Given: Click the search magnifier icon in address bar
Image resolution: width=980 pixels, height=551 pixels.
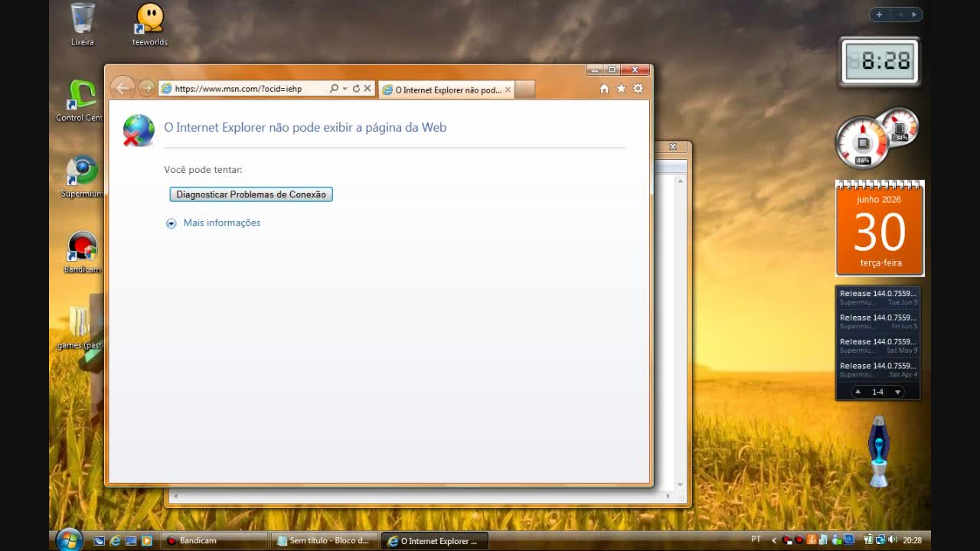Looking at the screenshot, I should pos(334,89).
